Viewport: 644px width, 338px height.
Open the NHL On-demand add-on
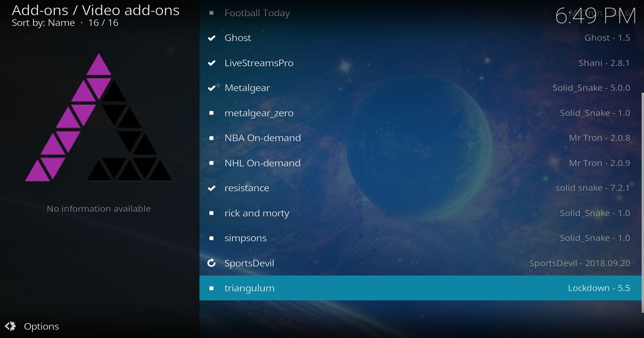click(x=262, y=163)
